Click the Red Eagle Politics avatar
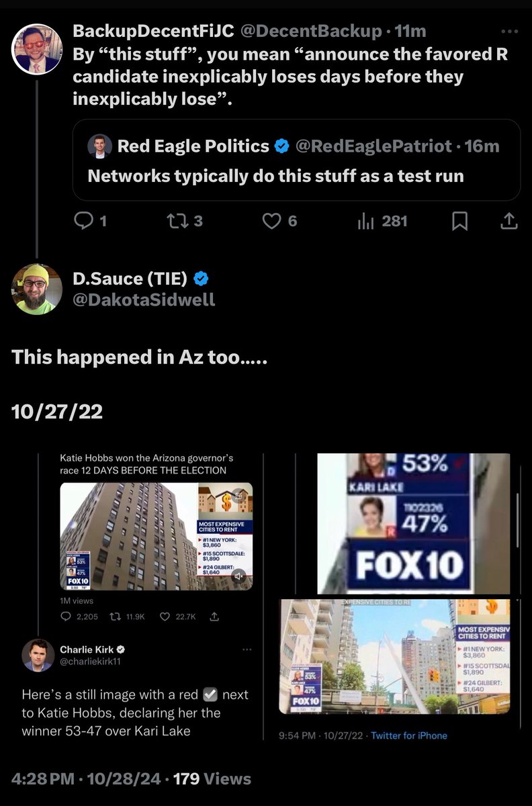The image size is (532, 806). 99,146
